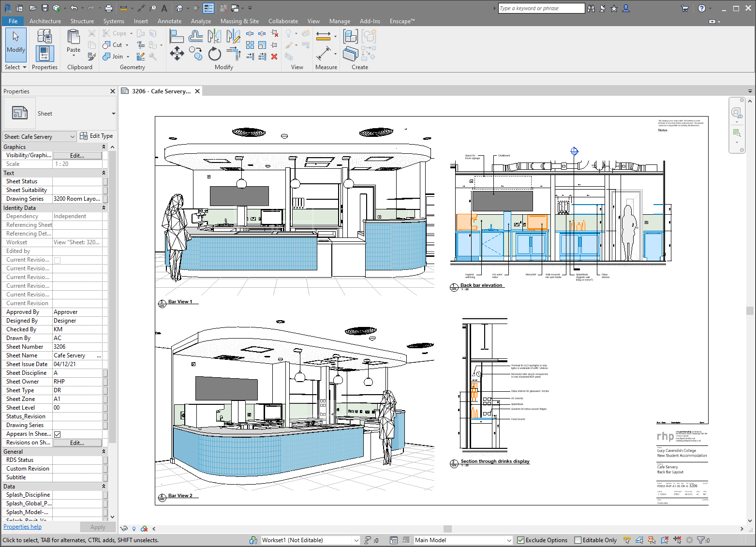The image size is (756, 547).
Task: Click the Save icon in quick access toolbar
Action: coord(44,8)
